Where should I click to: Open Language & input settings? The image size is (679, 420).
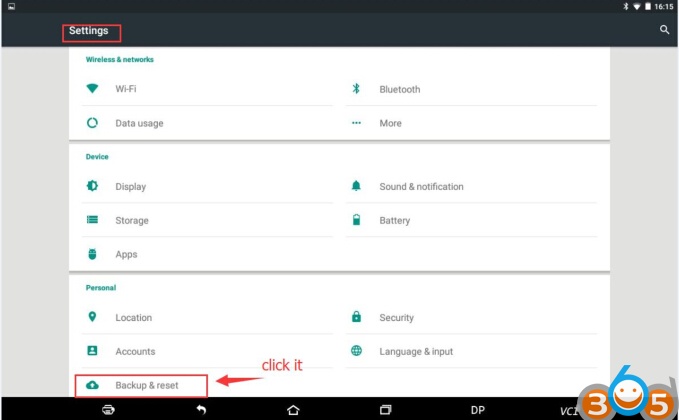[x=471, y=351]
